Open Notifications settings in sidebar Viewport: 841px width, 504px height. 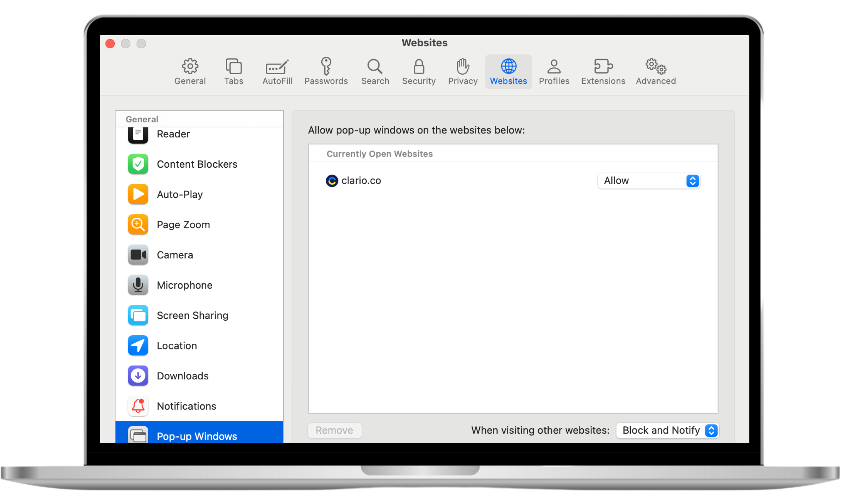click(186, 406)
